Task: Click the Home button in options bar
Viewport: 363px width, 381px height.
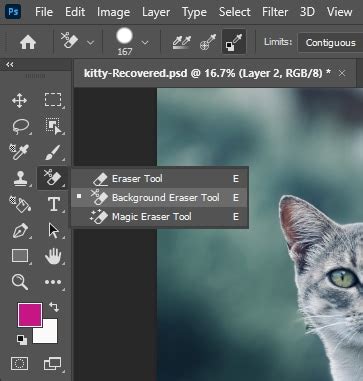Action: (28, 42)
